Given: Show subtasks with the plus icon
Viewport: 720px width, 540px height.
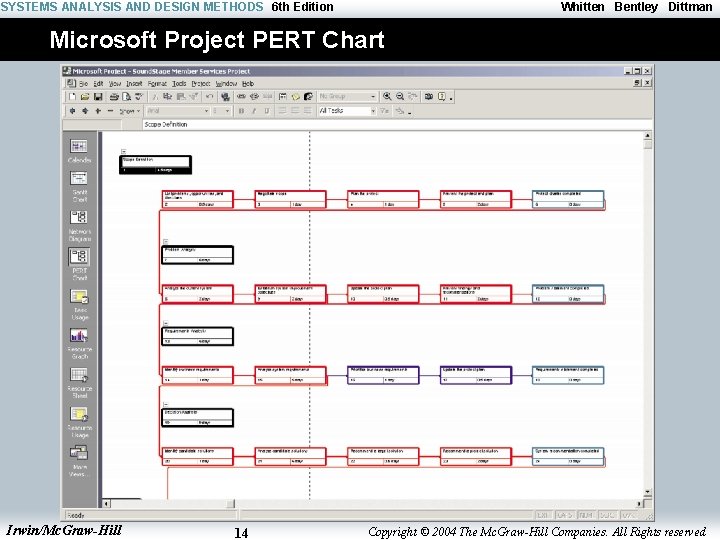Looking at the screenshot, I should [98, 111].
